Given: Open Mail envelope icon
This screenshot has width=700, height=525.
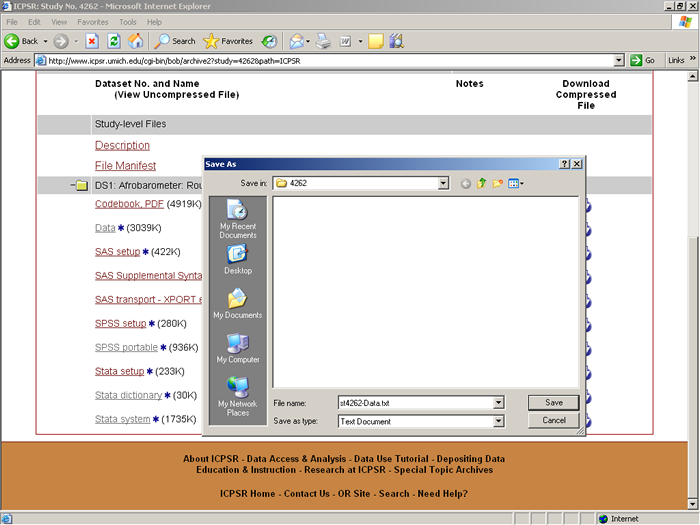Looking at the screenshot, I should click(x=296, y=41).
